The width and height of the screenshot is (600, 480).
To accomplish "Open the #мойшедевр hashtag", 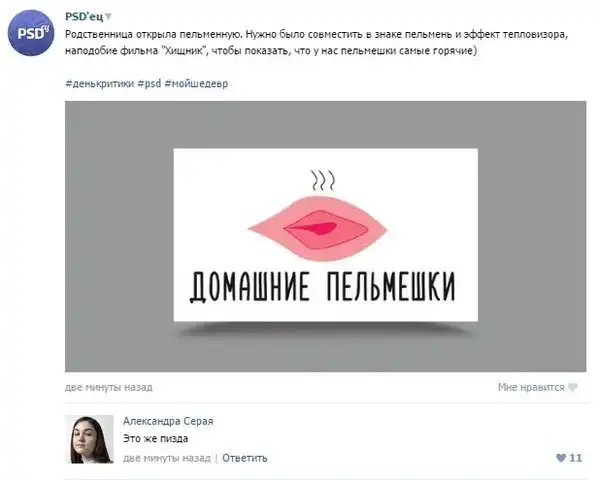I will tap(196, 83).
